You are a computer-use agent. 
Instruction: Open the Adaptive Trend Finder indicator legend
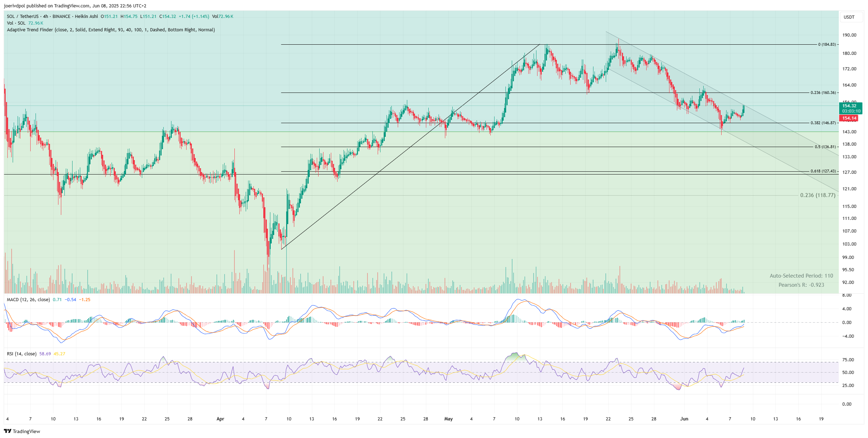[x=111, y=30]
